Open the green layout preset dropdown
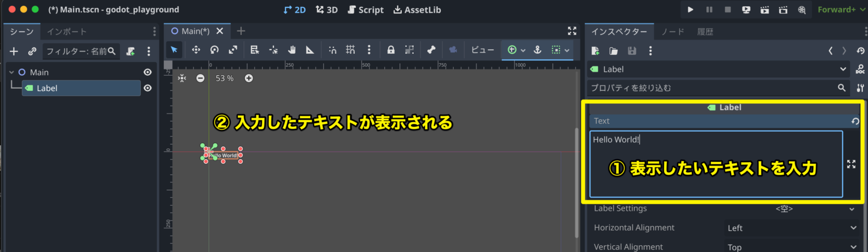 (x=517, y=50)
